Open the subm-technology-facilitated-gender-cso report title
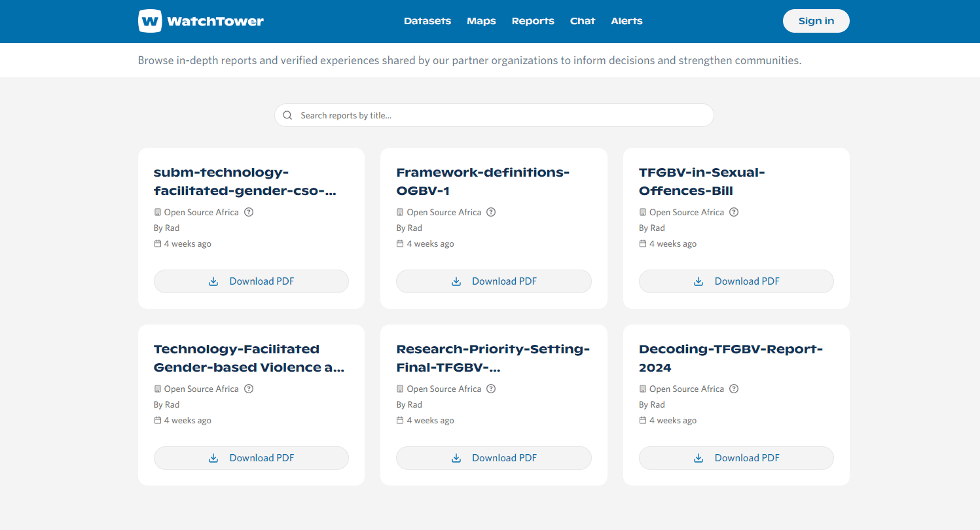The image size is (980, 530). (x=245, y=182)
